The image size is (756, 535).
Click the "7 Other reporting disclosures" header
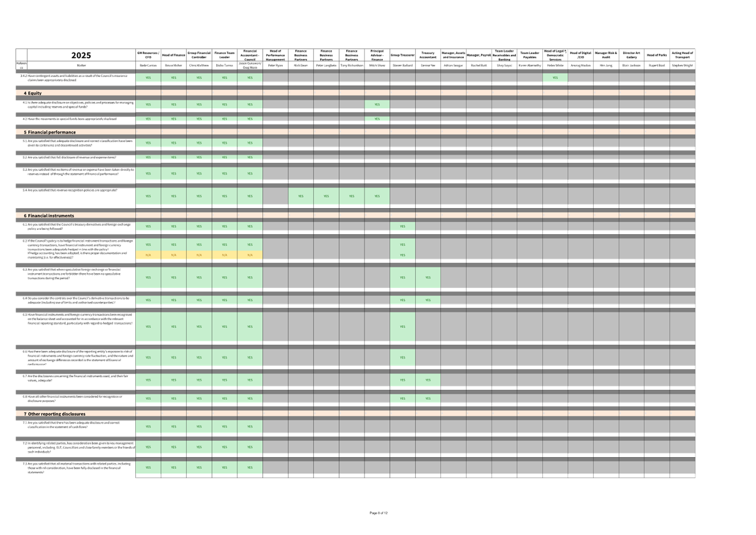(54, 414)
